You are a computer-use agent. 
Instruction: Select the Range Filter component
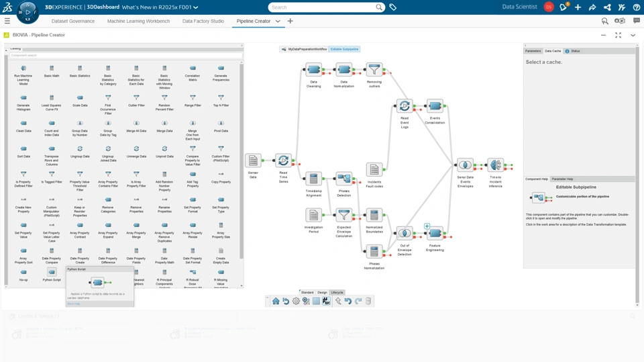point(193,101)
